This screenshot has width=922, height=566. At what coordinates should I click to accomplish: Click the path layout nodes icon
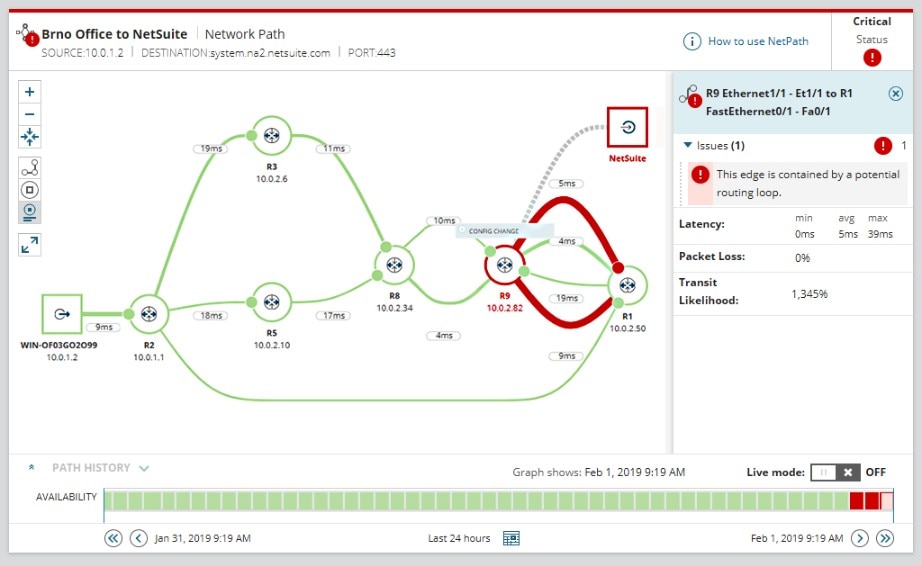click(x=29, y=168)
